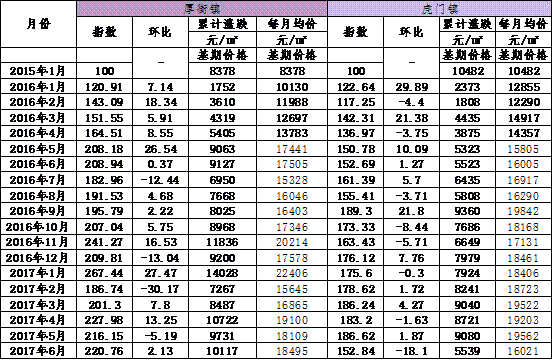Viewport: 553px width, 360px height.
Task: Select the 2017年6月 row label
Action: [x=38, y=351]
